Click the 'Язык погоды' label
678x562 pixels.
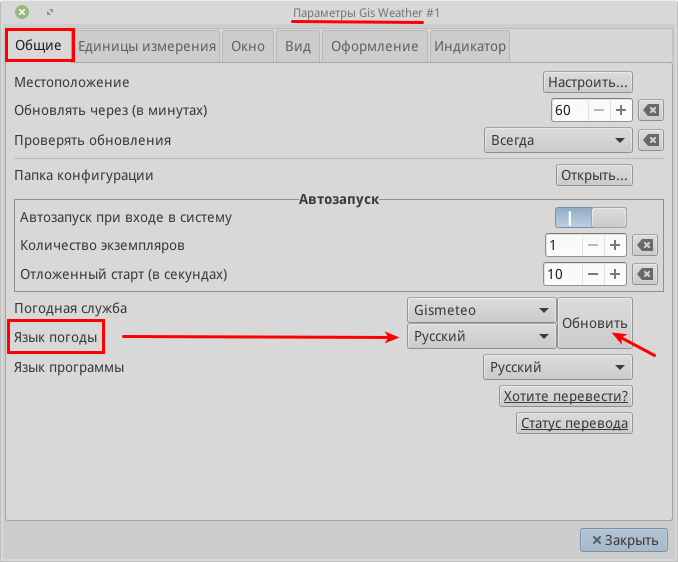(x=56, y=337)
